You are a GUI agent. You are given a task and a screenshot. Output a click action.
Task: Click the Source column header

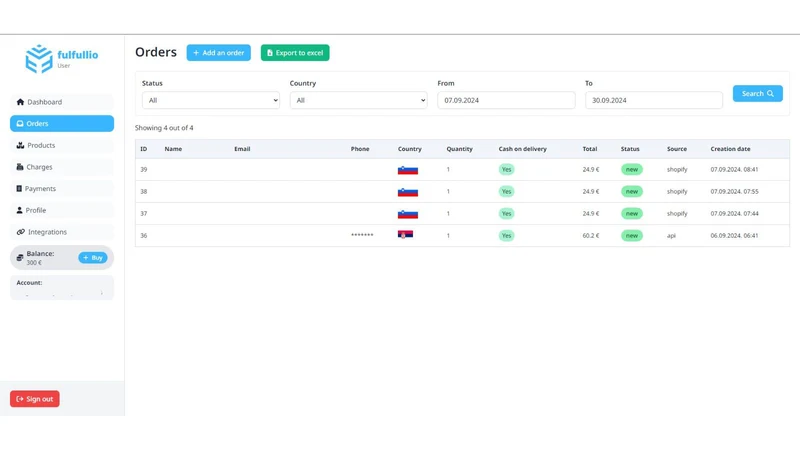[677, 149]
